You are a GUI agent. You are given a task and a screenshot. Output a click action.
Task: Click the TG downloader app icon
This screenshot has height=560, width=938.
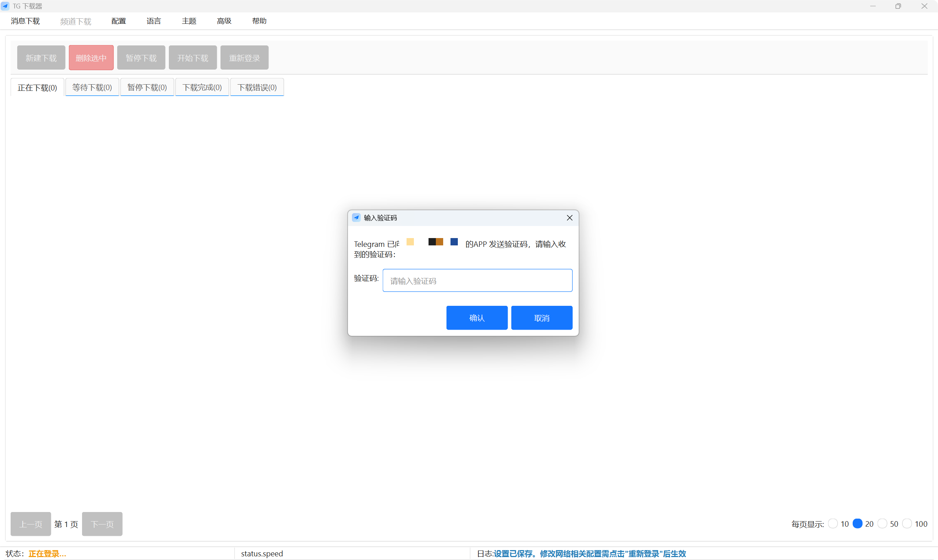coord(5,6)
